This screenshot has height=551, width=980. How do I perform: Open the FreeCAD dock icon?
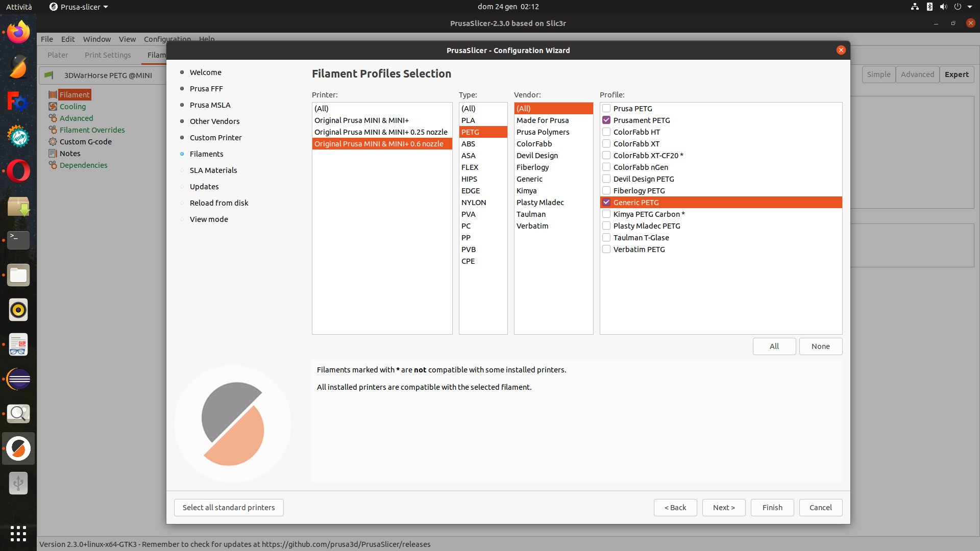18,102
